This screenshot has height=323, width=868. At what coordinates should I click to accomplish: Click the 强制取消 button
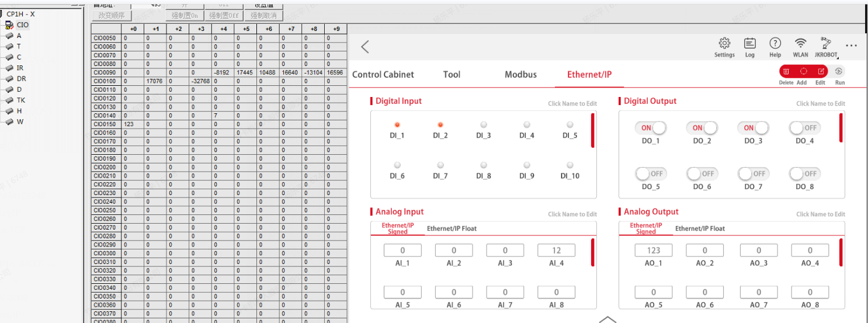pos(264,16)
